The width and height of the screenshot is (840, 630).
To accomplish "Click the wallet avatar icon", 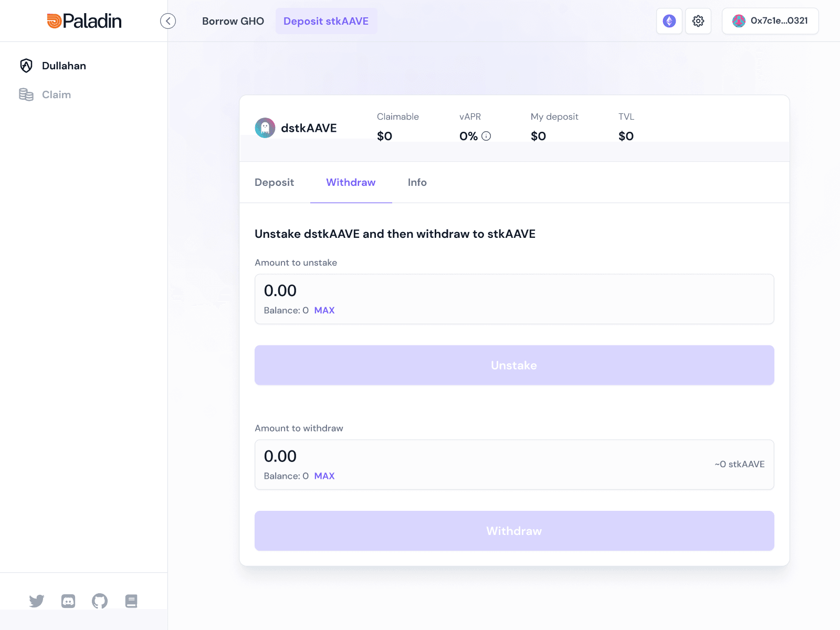I will click(x=739, y=21).
